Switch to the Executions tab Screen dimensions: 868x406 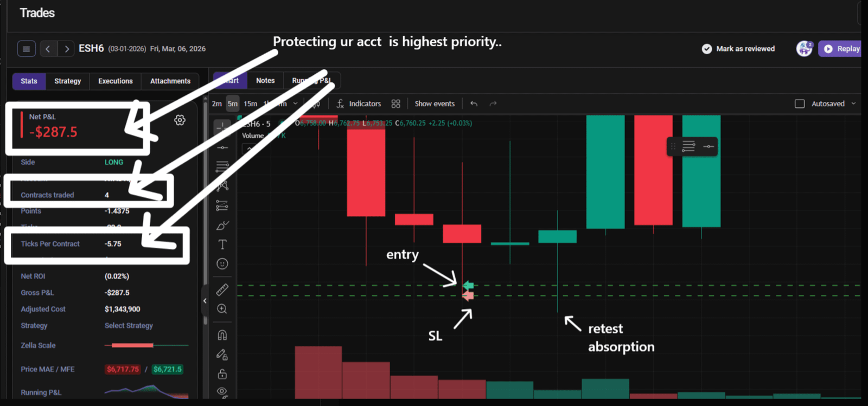(x=116, y=81)
